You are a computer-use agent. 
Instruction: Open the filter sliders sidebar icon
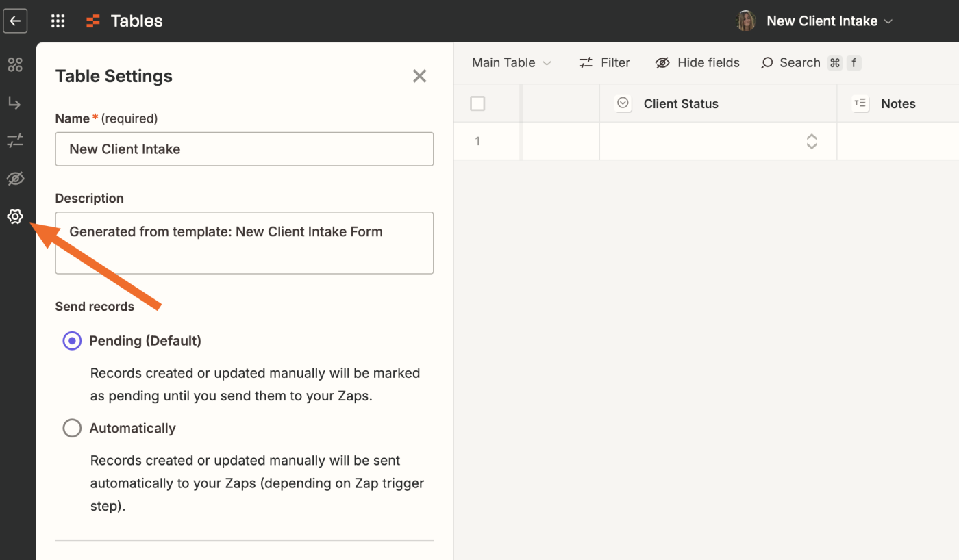(x=15, y=141)
